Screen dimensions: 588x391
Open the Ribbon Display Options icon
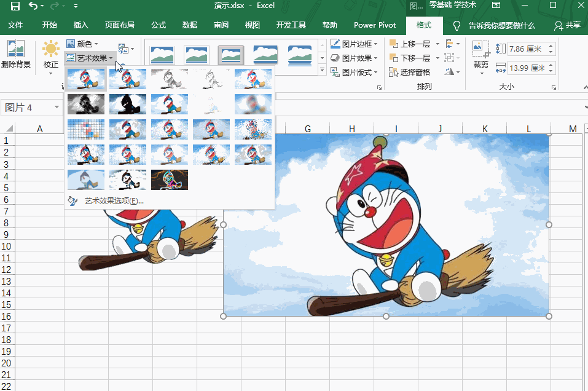click(x=496, y=6)
